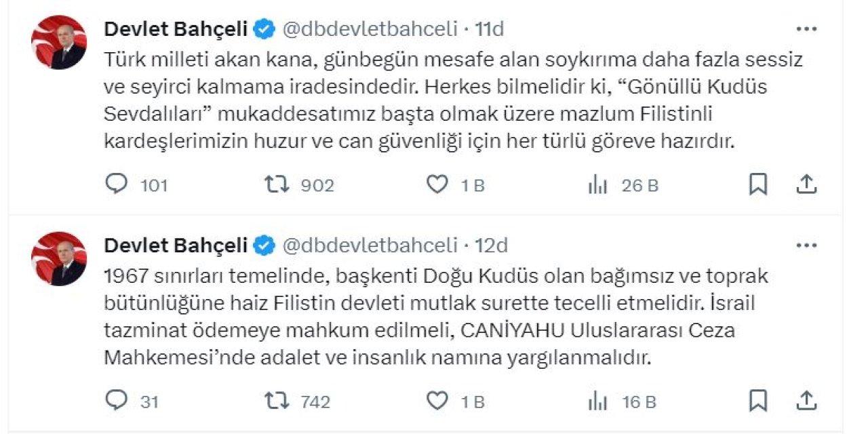Reply to the second tweet with 31 replies
868x434 pixels.
pos(115,401)
